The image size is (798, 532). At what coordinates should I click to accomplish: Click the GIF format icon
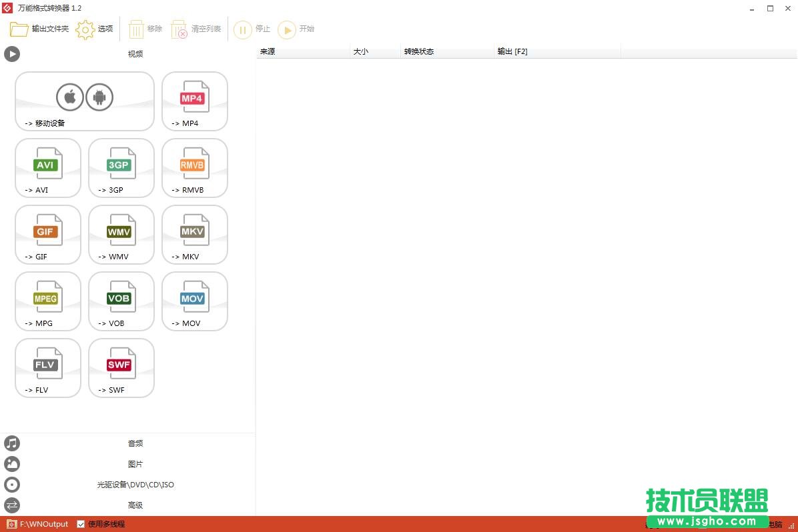47,235
